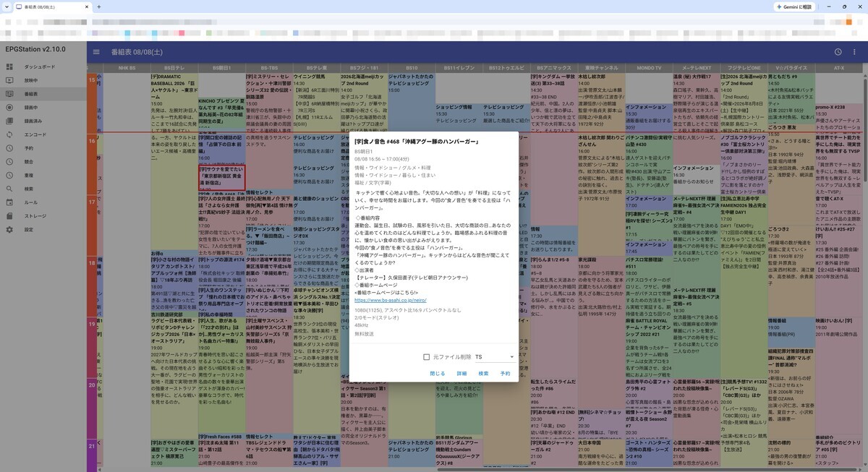Click the 詳細 button in the dialog

point(461,374)
